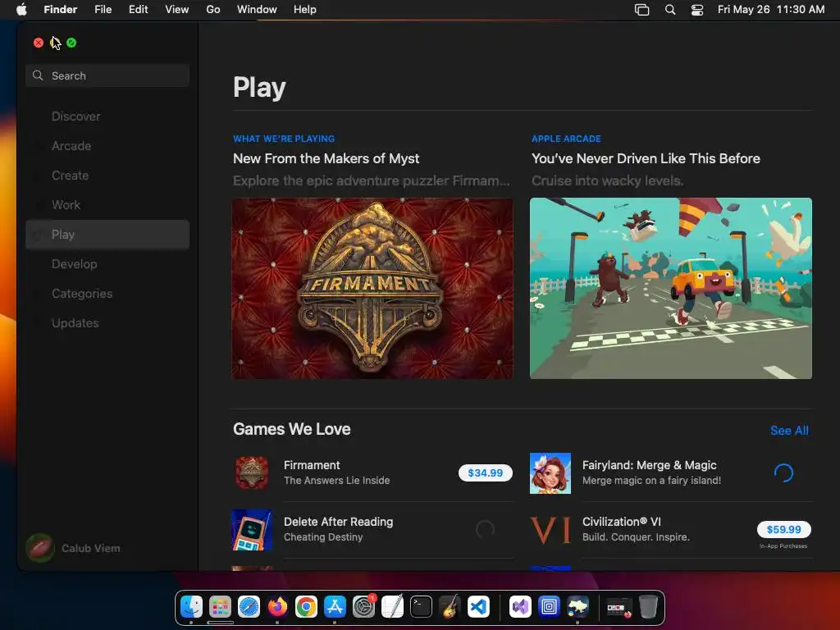840x630 pixels.
Task: Open Launchpad from the dock
Action: [x=220, y=607]
